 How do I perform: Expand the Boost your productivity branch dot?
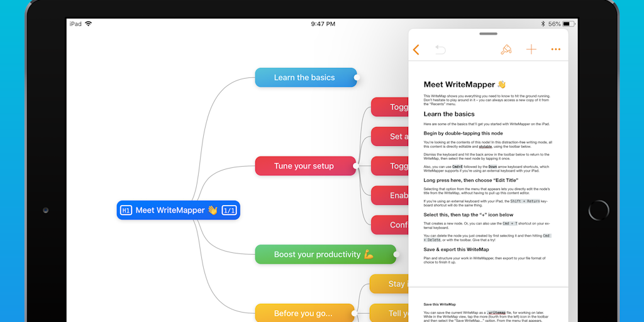pos(396,254)
